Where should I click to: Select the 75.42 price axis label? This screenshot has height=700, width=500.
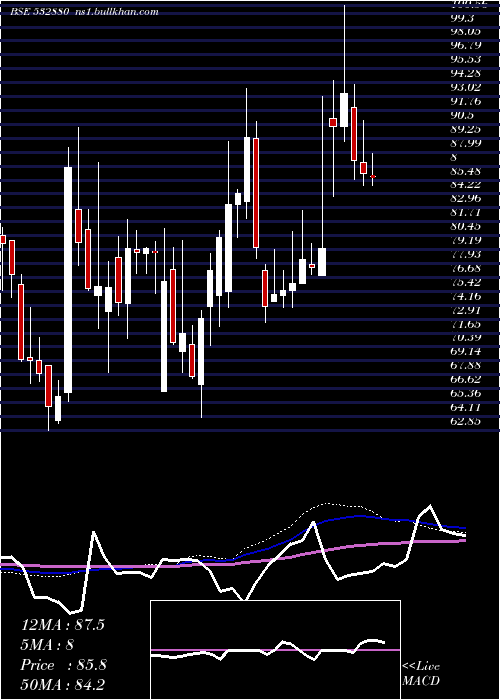[x=466, y=282]
